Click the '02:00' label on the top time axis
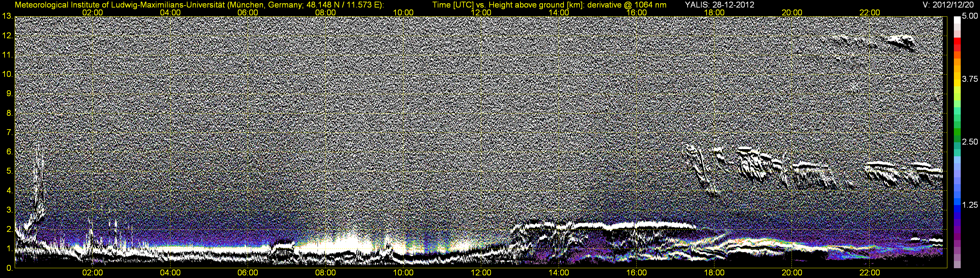Image resolution: width=980 pixels, height=278 pixels. [93, 12]
